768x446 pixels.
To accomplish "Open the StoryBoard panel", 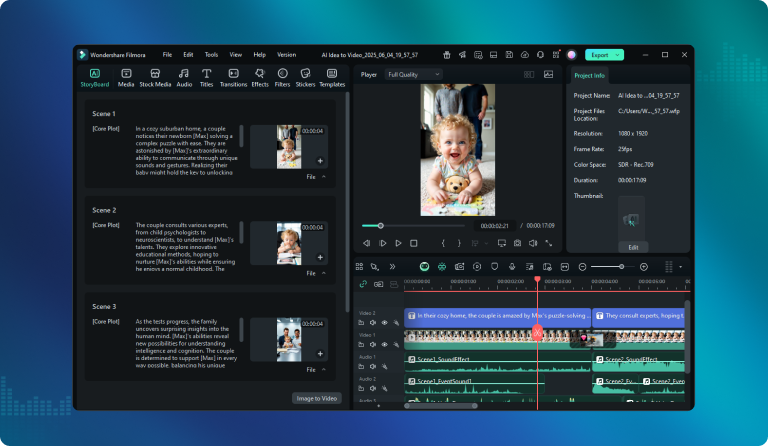I will coord(95,78).
